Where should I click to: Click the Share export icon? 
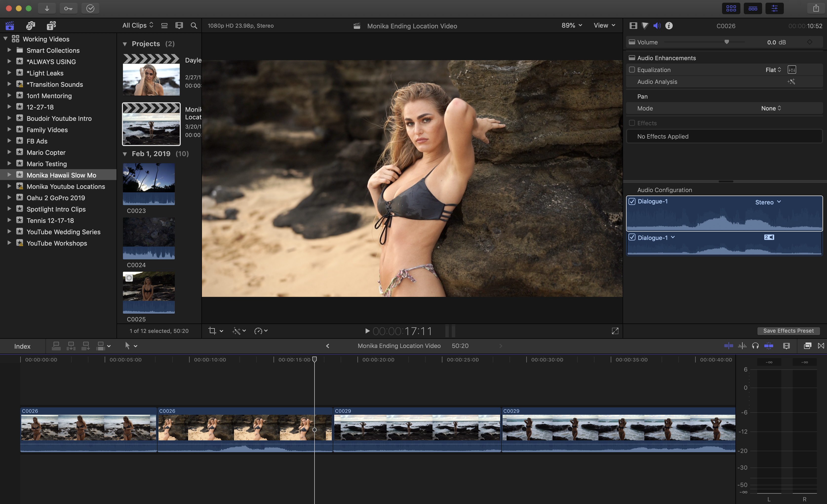[x=816, y=8]
